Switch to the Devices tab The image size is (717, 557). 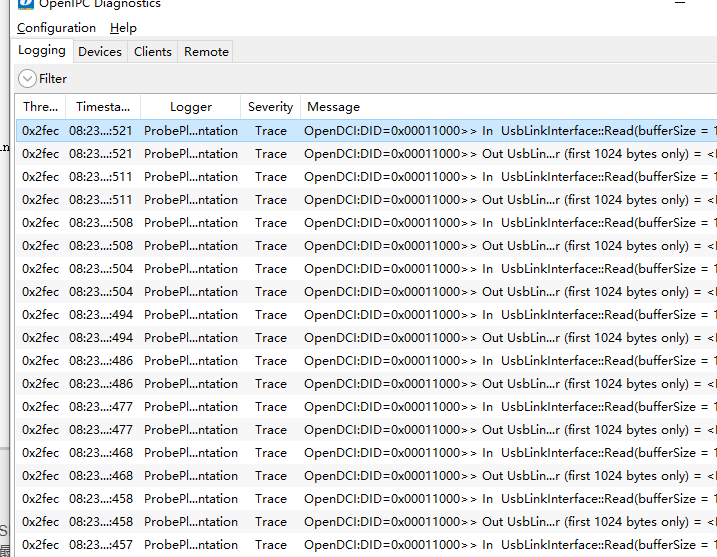pos(100,52)
